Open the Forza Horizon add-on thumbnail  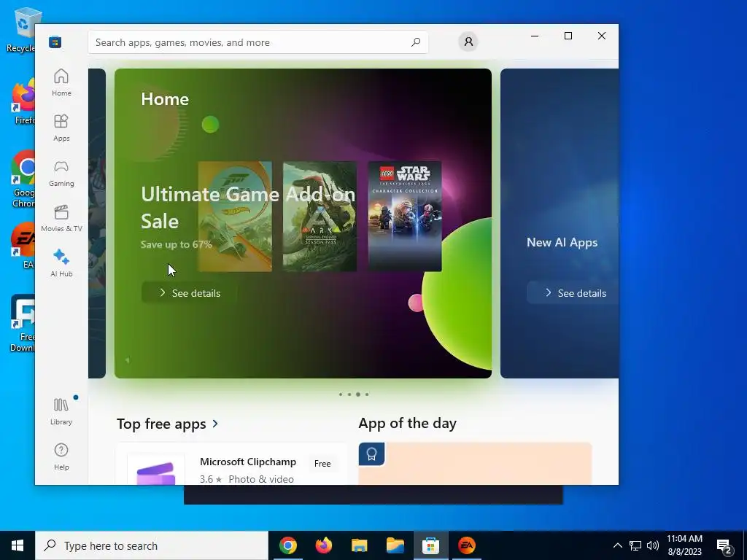coord(235,216)
